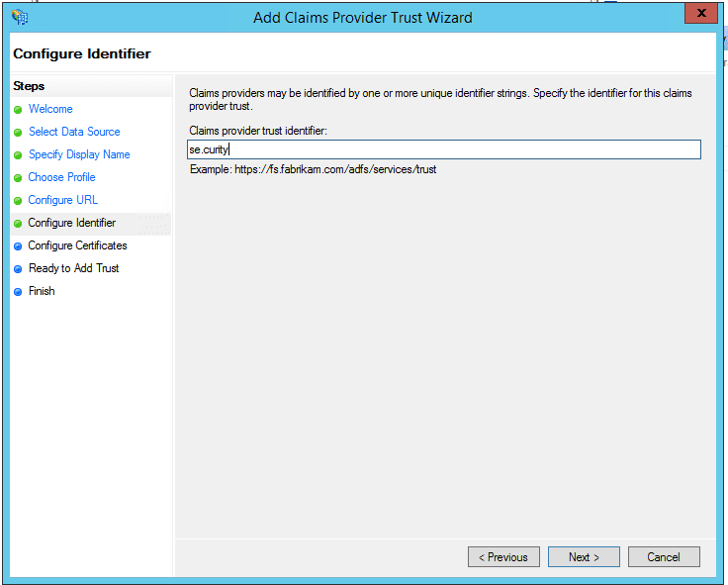The height and width of the screenshot is (585, 728).
Task: Click in the Claims provider trust identifier field
Action: pos(443,149)
